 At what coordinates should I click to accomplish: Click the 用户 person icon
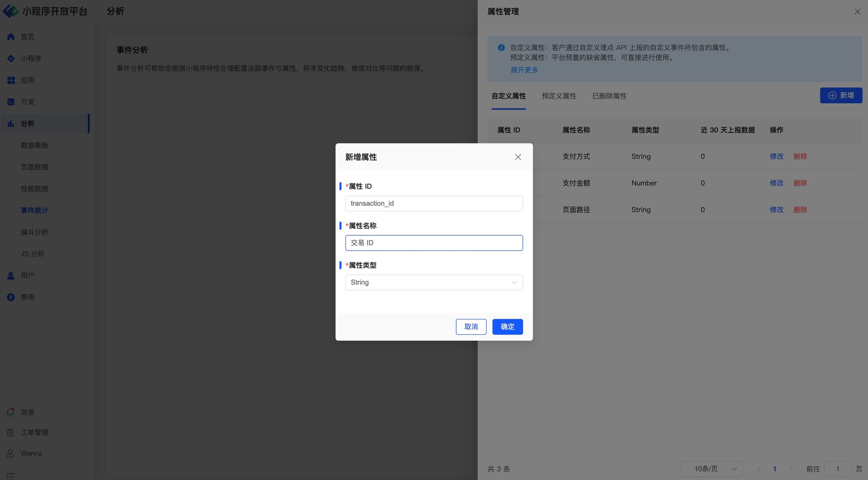(11, 276)
